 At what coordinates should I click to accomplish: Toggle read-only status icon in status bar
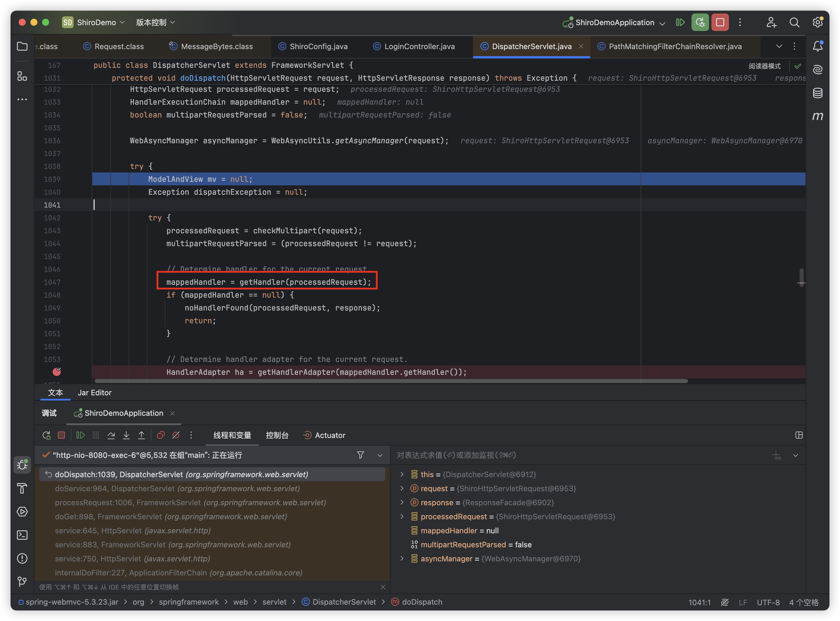tap(725, 602)
